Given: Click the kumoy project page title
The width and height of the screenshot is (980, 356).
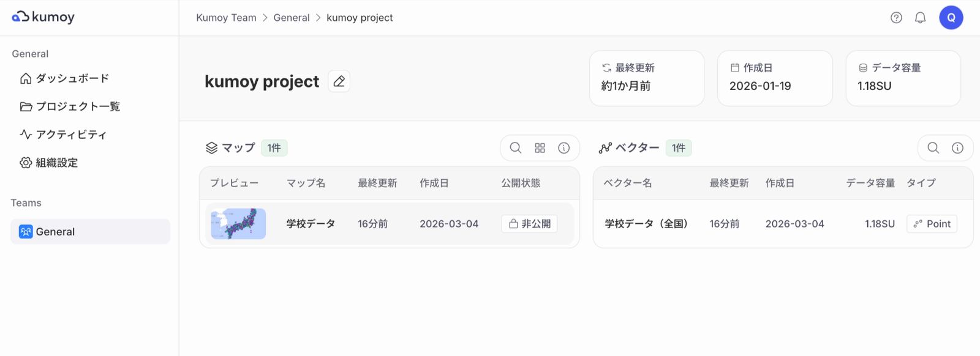Looking at the screenshot, I should coord(262,81).
